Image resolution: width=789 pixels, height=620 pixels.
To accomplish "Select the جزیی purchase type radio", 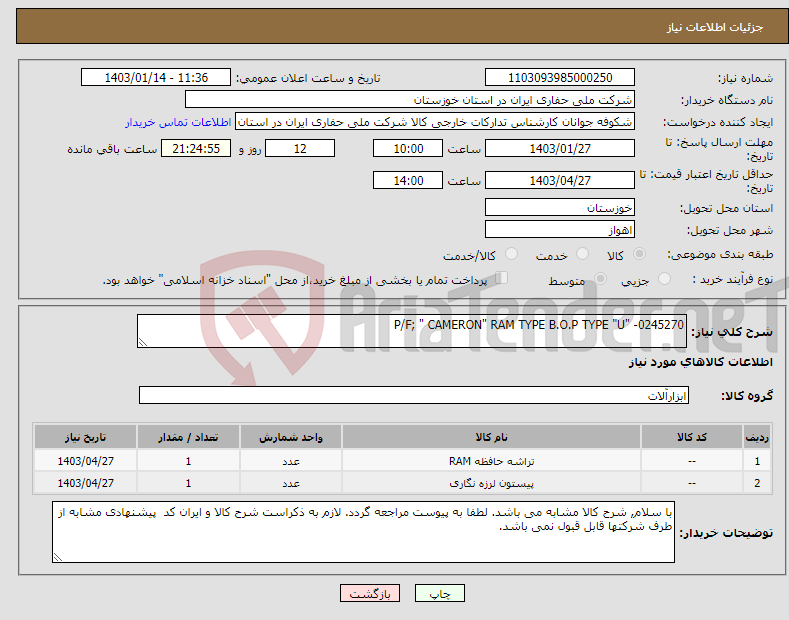I will coord(664,279).
